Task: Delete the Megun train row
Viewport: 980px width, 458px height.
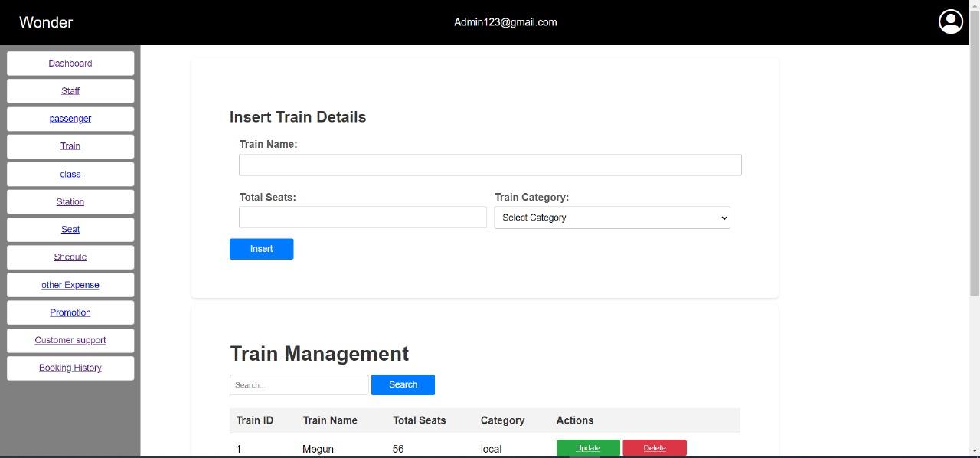Action: [655, 448]
